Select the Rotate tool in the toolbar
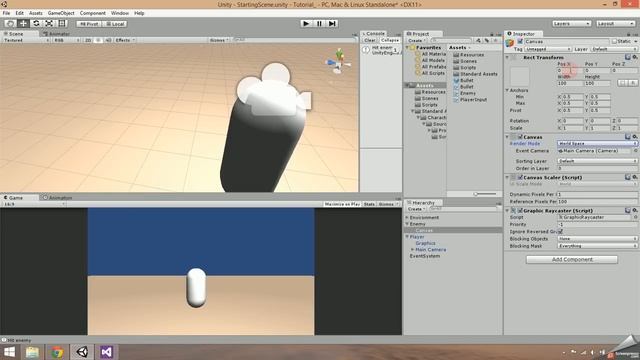The height and width of the screenshot is (360, 640). point(36,24)
